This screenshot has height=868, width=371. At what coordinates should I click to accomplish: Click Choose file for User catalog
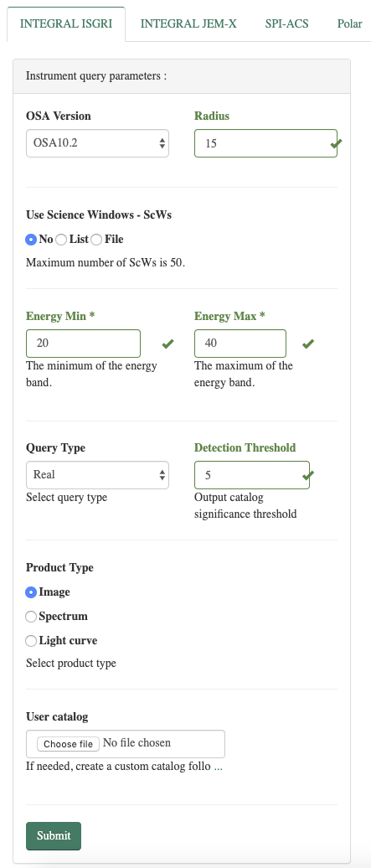(68, 743)
